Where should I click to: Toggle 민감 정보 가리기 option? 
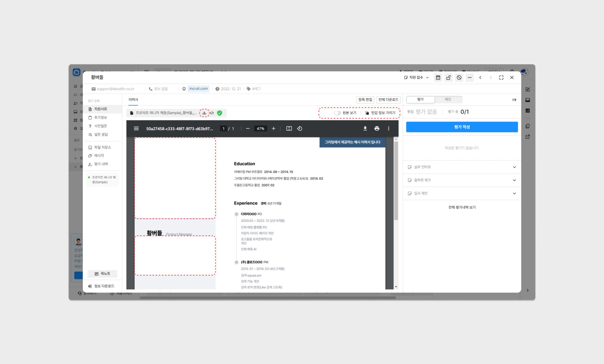click(380, 113)
